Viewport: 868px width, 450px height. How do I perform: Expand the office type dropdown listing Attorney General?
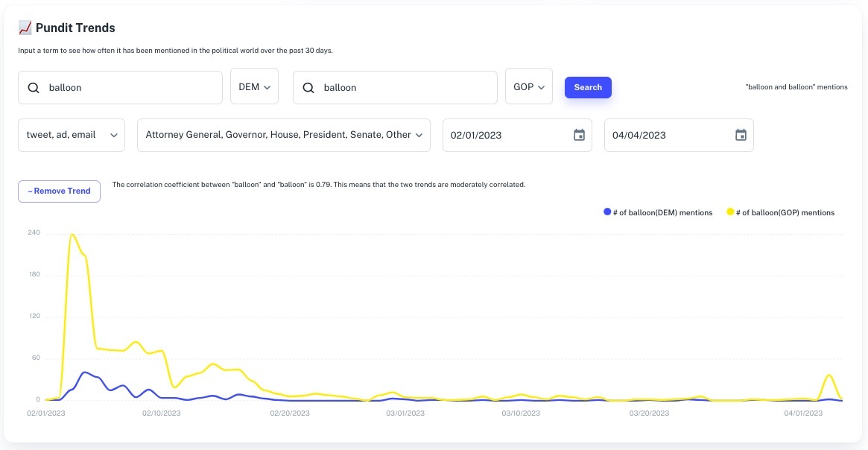pyautogui.click(x=283, y=135)
